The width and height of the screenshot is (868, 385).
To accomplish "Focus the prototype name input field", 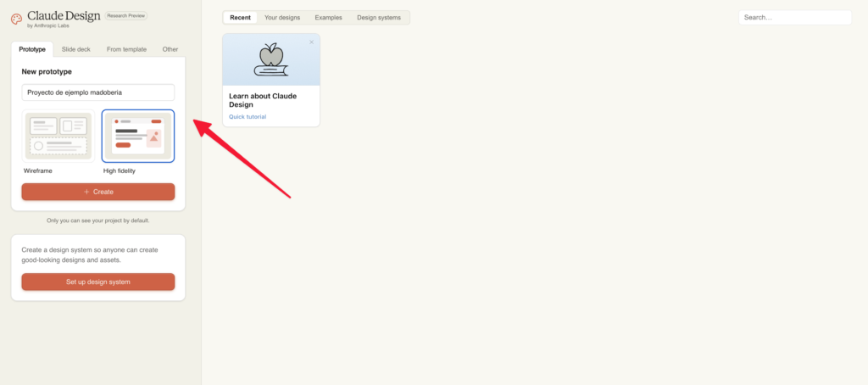I will [98, 92].
